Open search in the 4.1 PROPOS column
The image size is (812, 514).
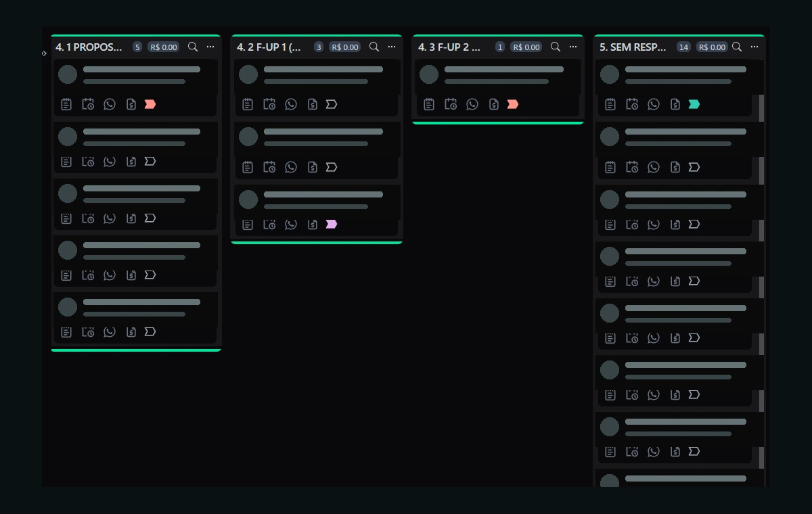(193, 47)
